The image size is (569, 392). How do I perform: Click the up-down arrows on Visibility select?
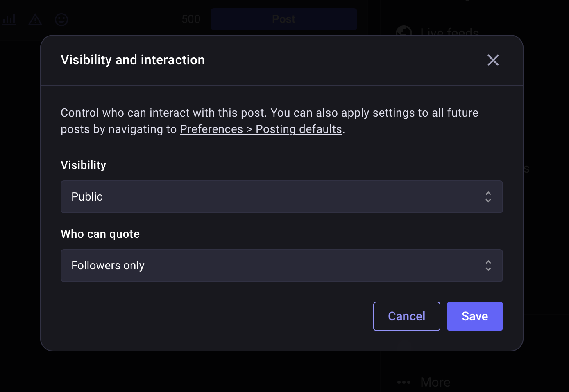click(488, 197)
